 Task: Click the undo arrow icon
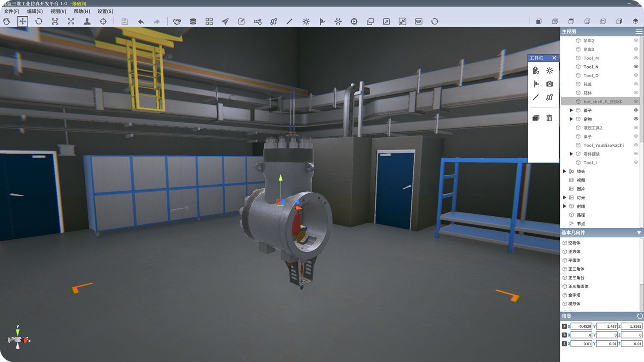click(141, 21)
